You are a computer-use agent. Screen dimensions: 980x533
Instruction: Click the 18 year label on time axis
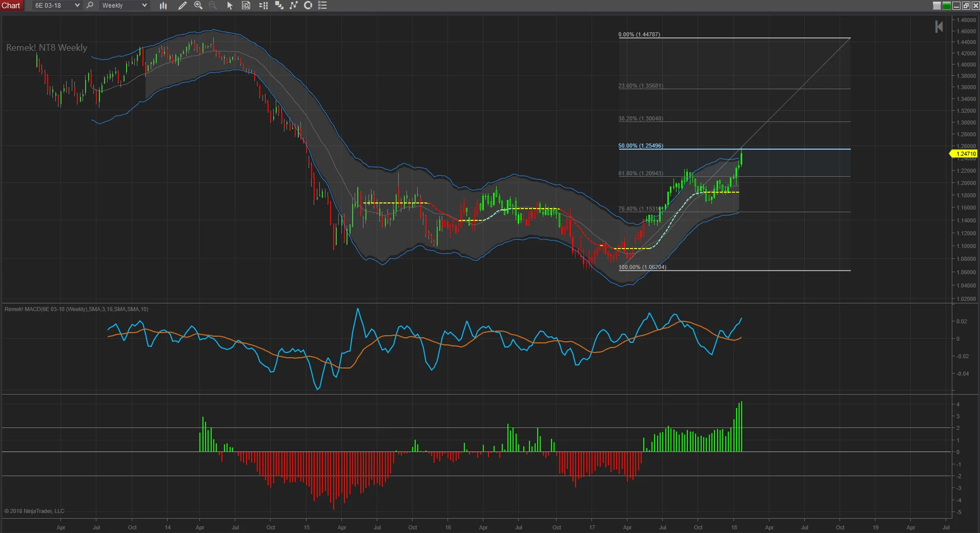tap(734, 527)
